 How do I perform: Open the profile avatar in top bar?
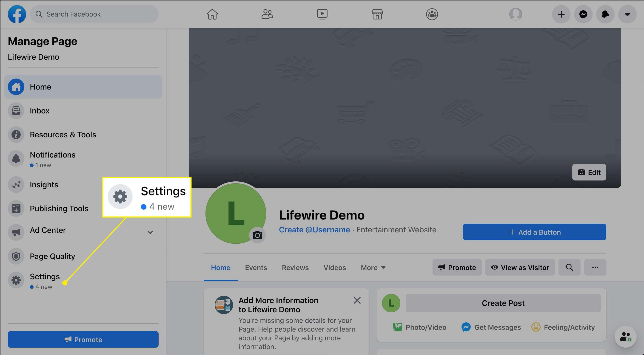coord(516,14)
